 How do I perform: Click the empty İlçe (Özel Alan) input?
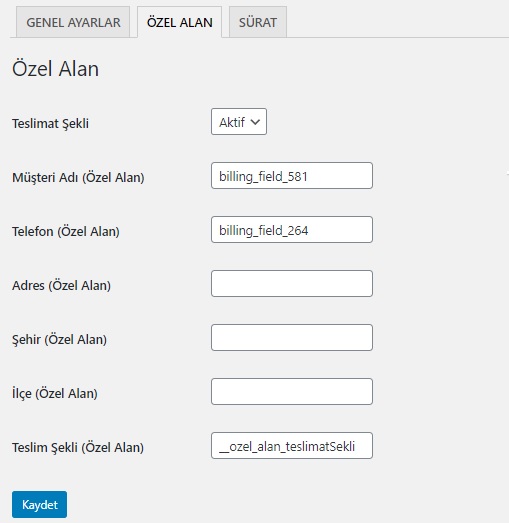pyautogui.click(x=292, y=392)
